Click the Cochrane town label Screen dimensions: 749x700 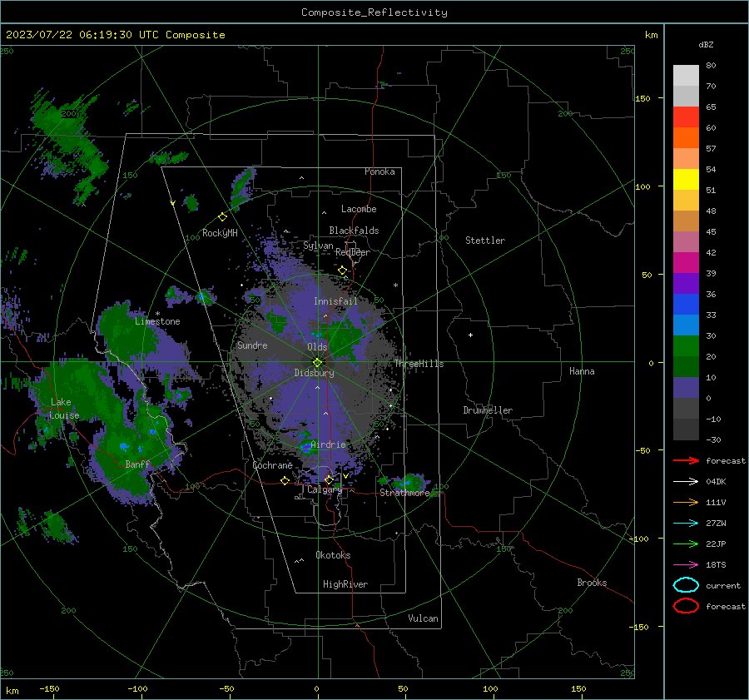(272, 465)
